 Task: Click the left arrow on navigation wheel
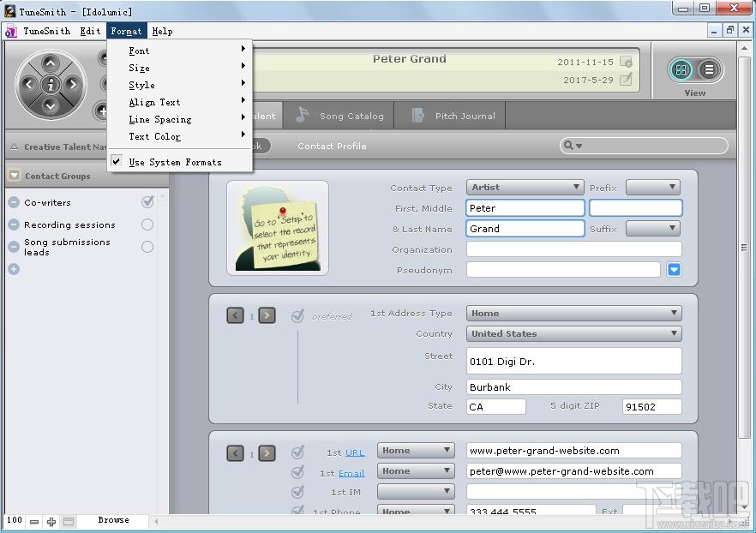pyautogui.click(x=29, y=84)
